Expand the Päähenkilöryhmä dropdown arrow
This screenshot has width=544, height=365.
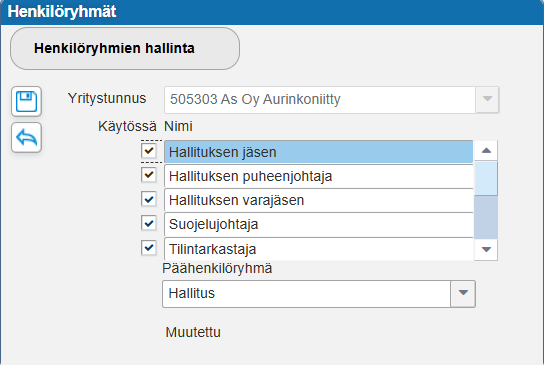pyautogui.click(x=463, y=294)
